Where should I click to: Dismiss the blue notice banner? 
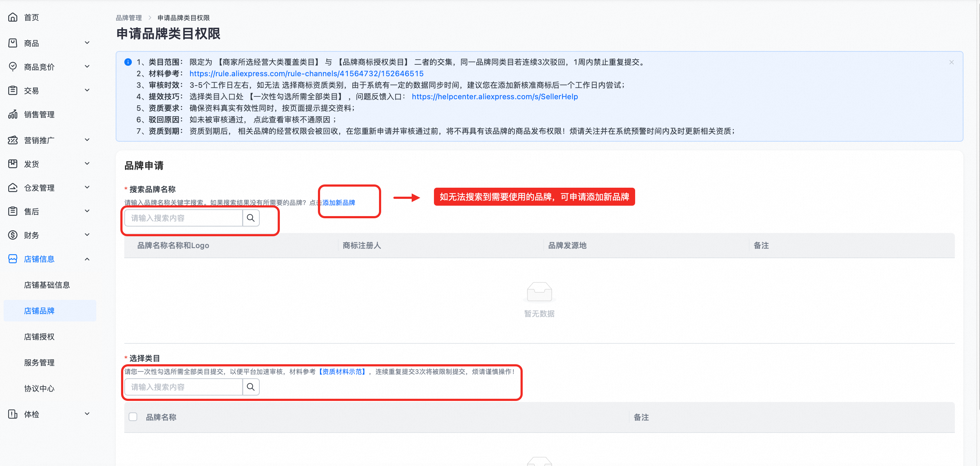coord(951,62)
